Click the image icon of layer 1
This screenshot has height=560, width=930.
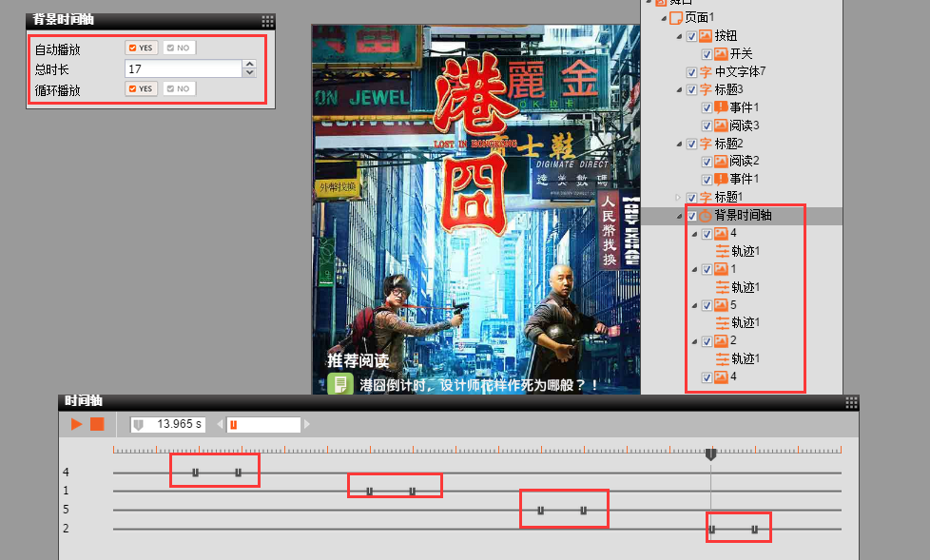721,269
